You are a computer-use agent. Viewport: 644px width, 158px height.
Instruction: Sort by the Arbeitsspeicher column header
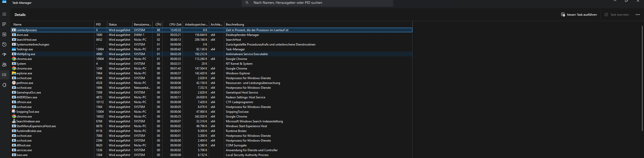click(196, 25)
